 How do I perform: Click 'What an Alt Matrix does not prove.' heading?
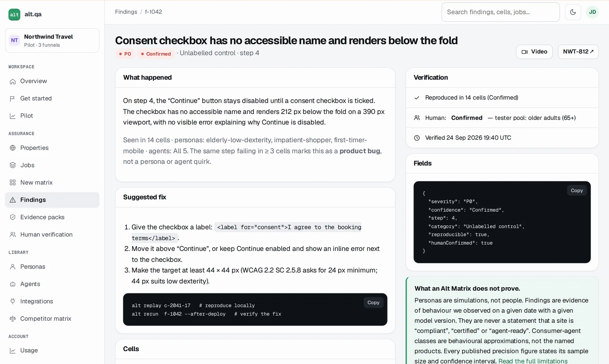click(x=467, y=289)
